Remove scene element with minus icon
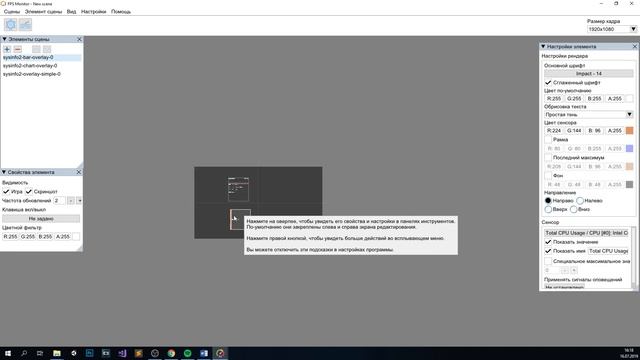The height and width of the screenshot is (360, 640). coord(18,49)
